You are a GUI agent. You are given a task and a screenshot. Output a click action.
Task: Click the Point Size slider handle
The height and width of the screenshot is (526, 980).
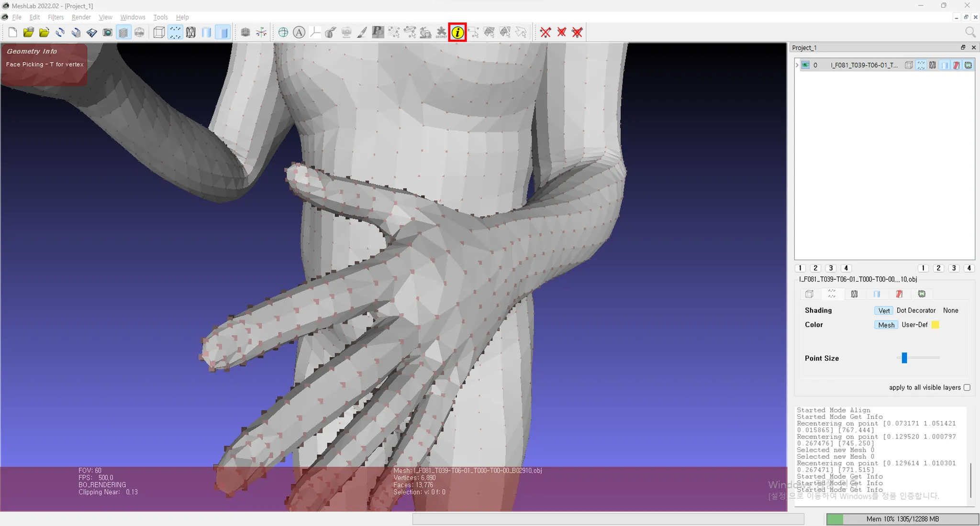pos(904,358)
